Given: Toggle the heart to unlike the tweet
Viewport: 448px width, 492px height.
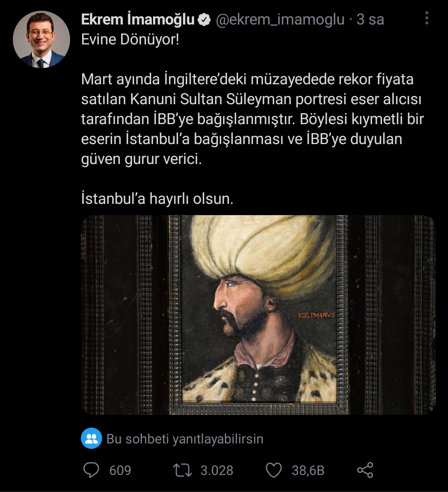Looking at the screenshot, I should pos(273,470).
